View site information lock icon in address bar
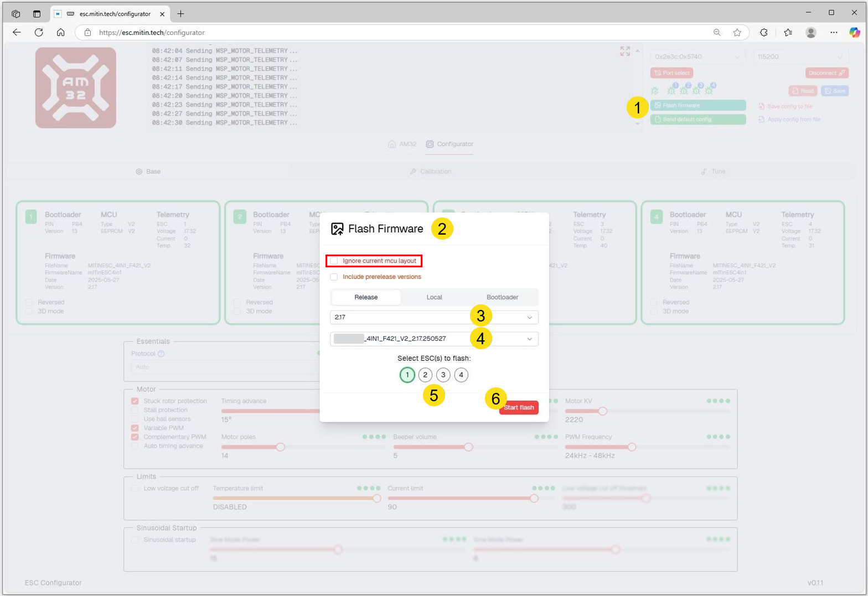The width and height of the screenshot is (868, 596). click(x=87, y=33)
